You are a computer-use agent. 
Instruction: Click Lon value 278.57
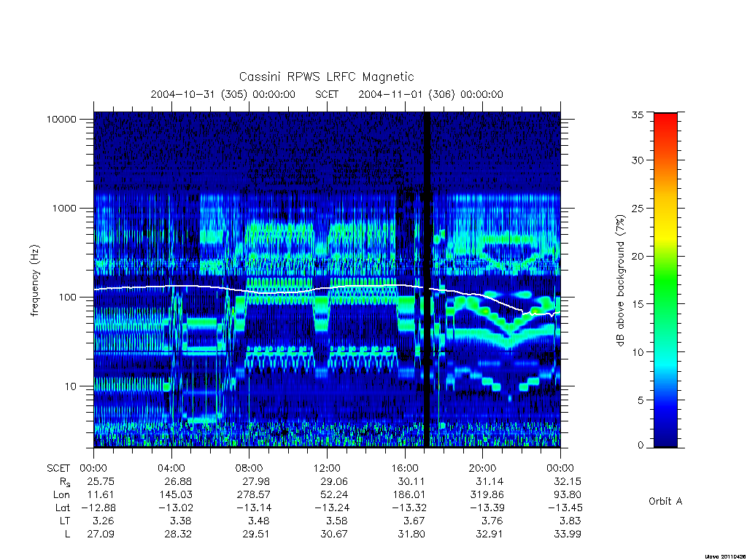point(253,495)
